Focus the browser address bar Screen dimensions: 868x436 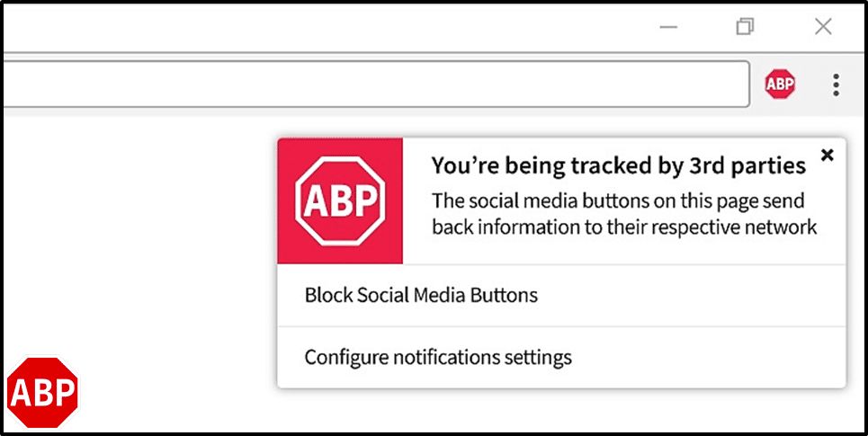tap(375, 85)
